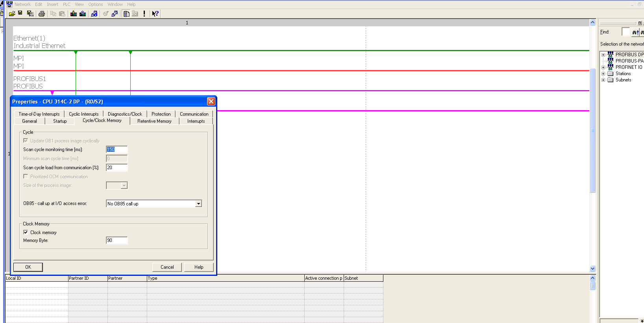Click the network view scroll-down arrow
This screenshot has height=323, width=644.
[x=592, y=269]
